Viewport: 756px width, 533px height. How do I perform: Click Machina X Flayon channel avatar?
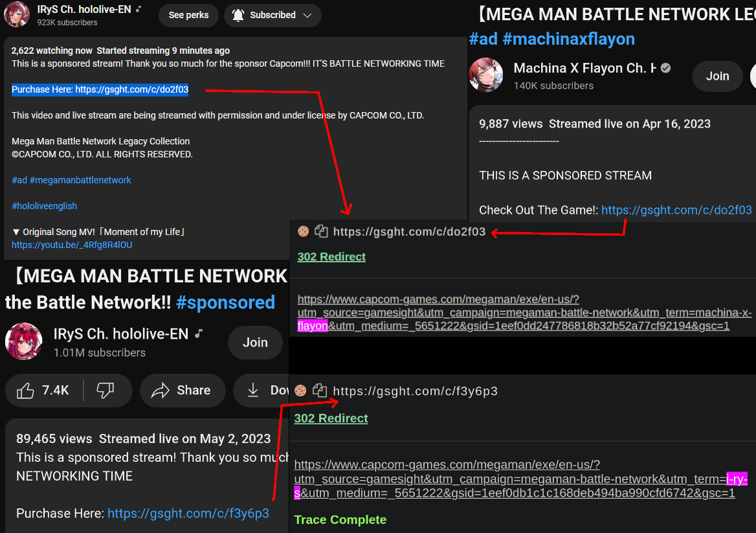[486, 74]
